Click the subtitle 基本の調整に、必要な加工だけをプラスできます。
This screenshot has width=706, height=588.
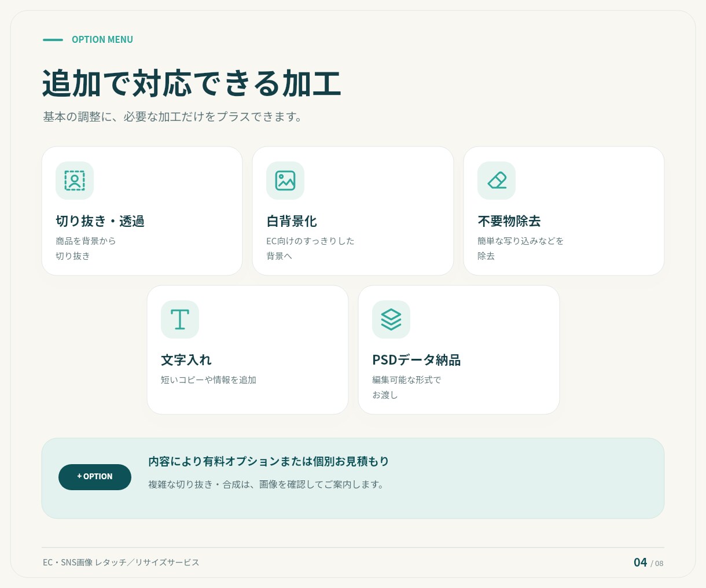(x=173, y=117)
